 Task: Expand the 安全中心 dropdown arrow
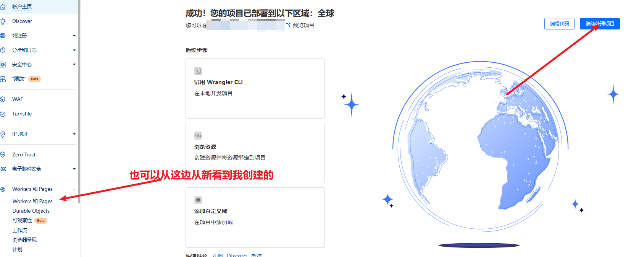coord(74,64)
